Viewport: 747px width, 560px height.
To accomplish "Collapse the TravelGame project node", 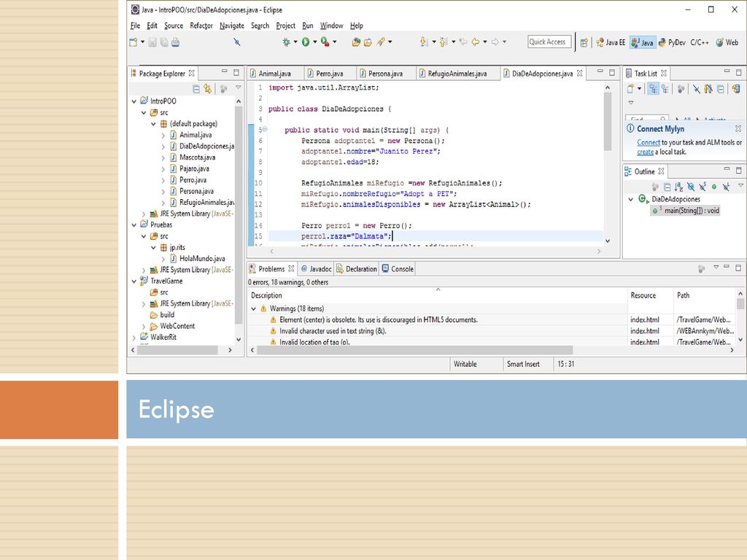I will click(x=134, y=281).
